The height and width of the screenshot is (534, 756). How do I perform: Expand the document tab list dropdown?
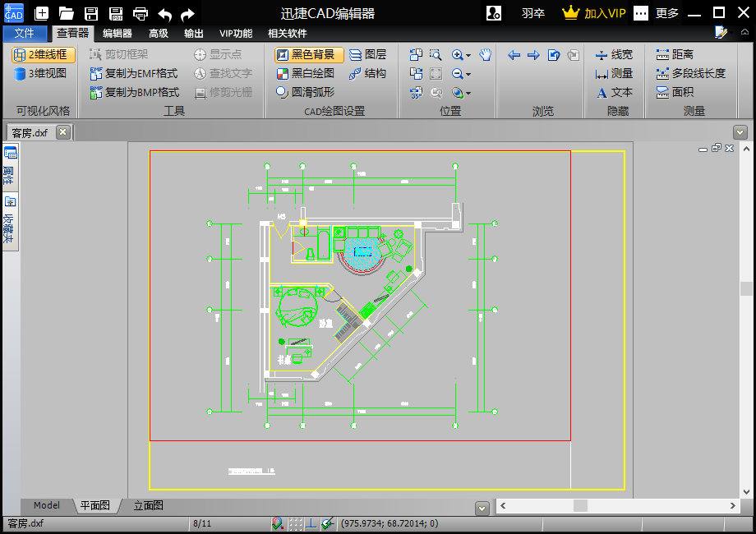pyautogui.click(x=740, y=132)
